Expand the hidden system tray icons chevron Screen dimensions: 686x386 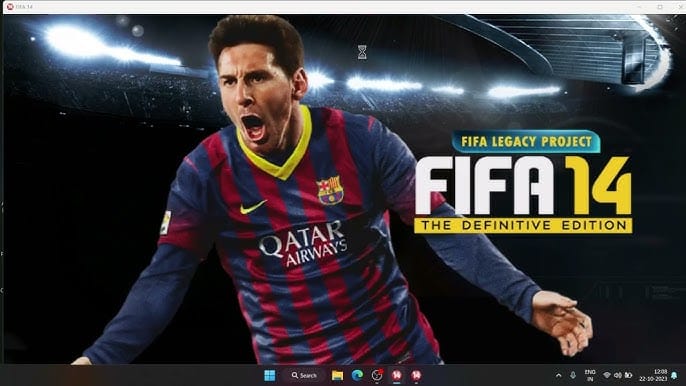pos(559,375)
